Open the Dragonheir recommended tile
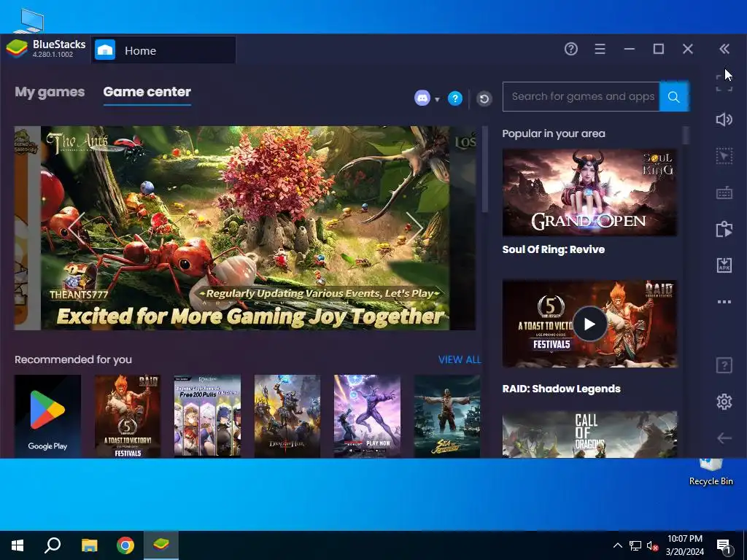 287,416
